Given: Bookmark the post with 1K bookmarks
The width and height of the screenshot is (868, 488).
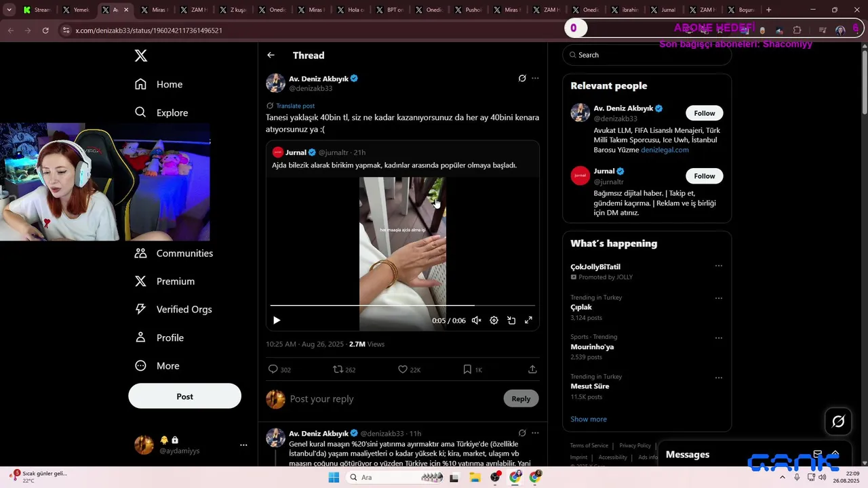Looking at the screenshot, I should point(467,369).
